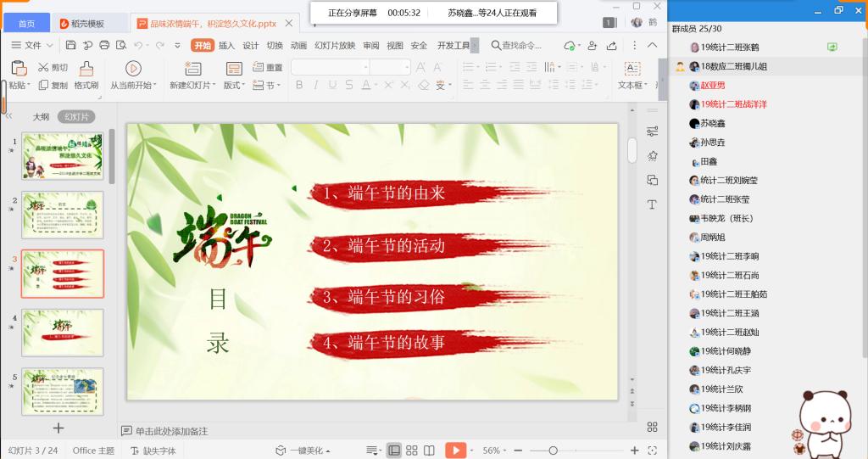Click 一键美化 button in status bar
868x459 pixels.
(303, 451)
